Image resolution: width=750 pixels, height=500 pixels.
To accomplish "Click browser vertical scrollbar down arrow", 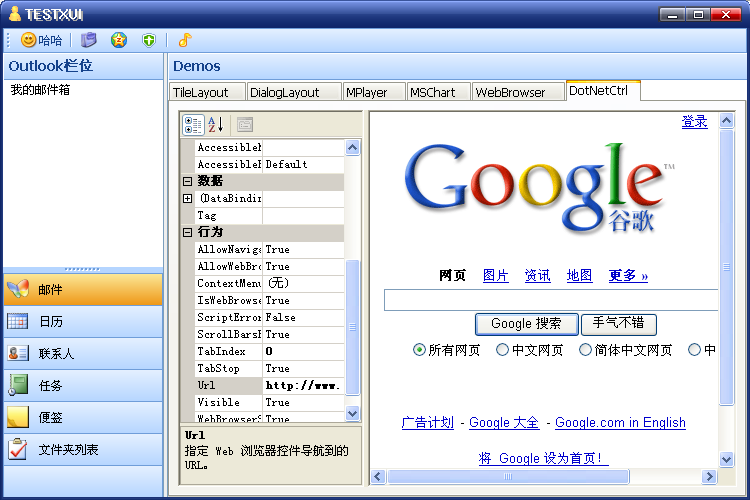I will coord(727,459).
